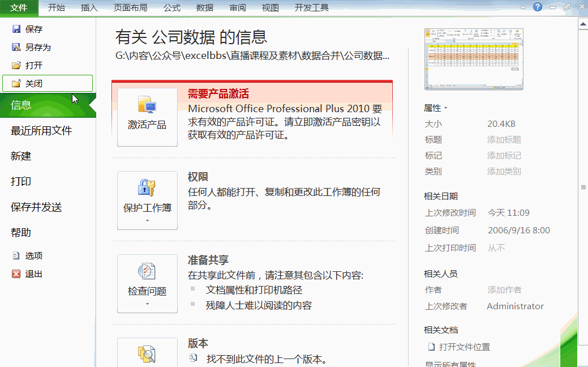Click the 关闭 command label
Screen dimensions: 588x367
34,83
